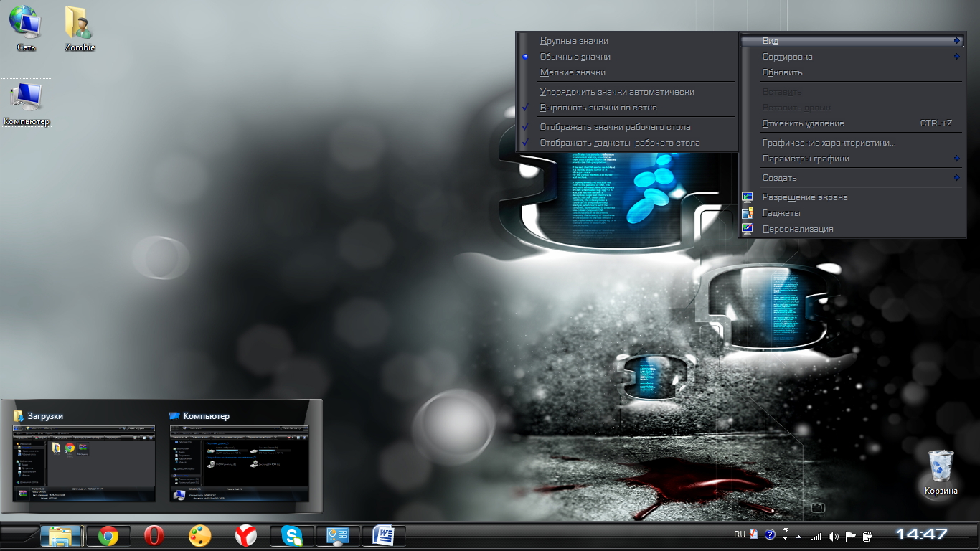Click Обновить in the context menu
The height and width of the screenshot is (551, 980).
click(x=782, y=72)
